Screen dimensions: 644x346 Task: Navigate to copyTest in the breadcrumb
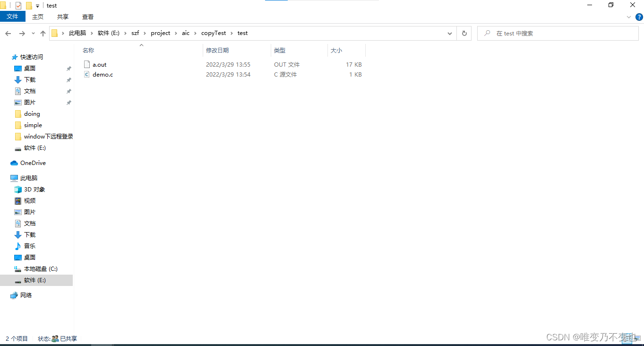click(214, 33)
